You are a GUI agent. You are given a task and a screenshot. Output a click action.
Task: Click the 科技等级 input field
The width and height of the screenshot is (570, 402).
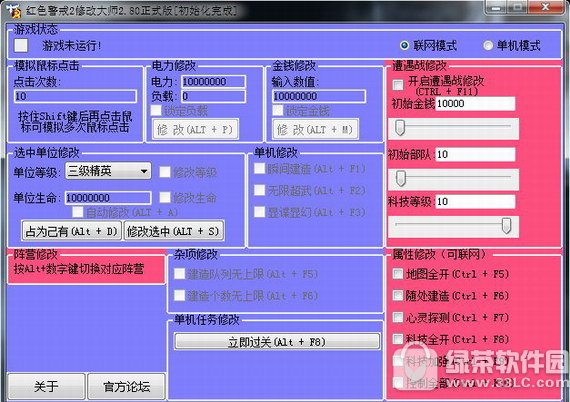point(475,201)
